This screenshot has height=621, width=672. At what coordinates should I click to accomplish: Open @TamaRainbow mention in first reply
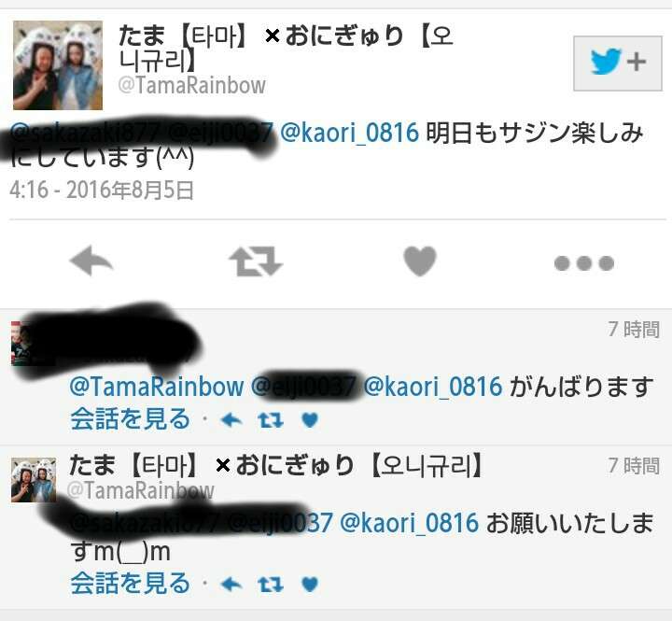(x=157, y=386)
